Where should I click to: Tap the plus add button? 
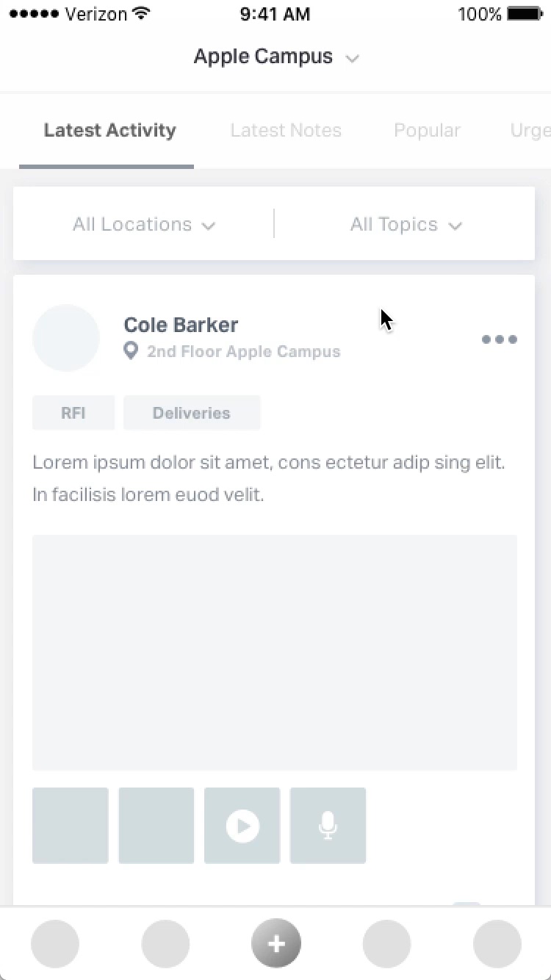(x=276, y=943)
